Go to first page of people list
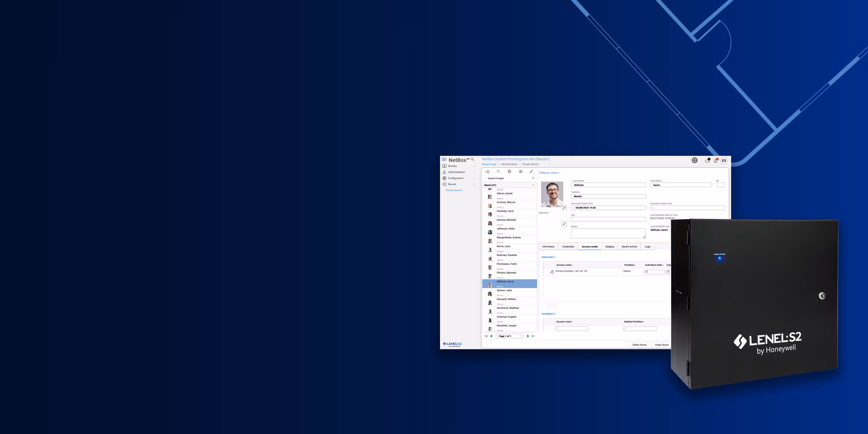Image resolution: width=868 pixels, height=434 pixels. (x=486, y=336)
